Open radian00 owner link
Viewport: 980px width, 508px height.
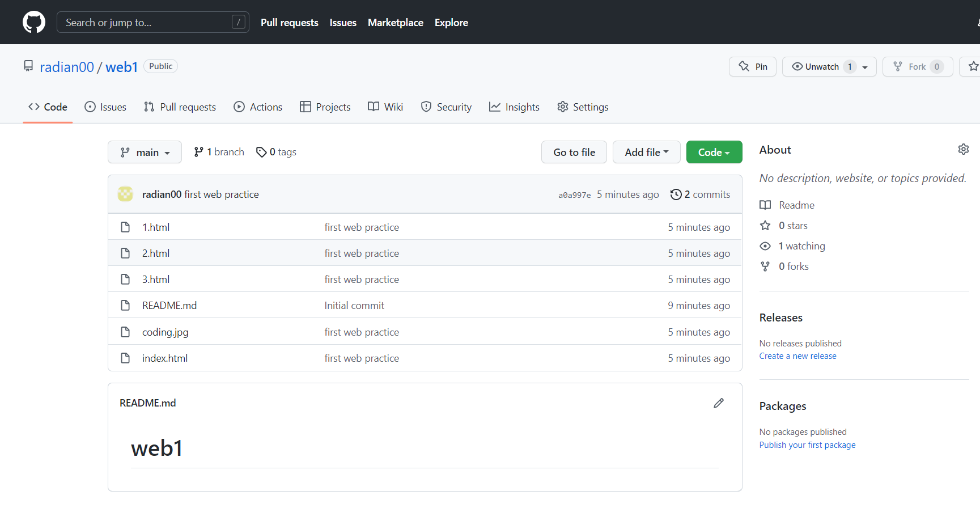(67, 67)
